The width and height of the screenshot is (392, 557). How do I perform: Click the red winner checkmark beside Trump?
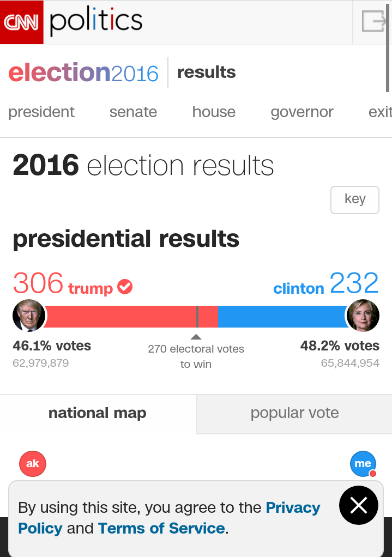(125, 287)
